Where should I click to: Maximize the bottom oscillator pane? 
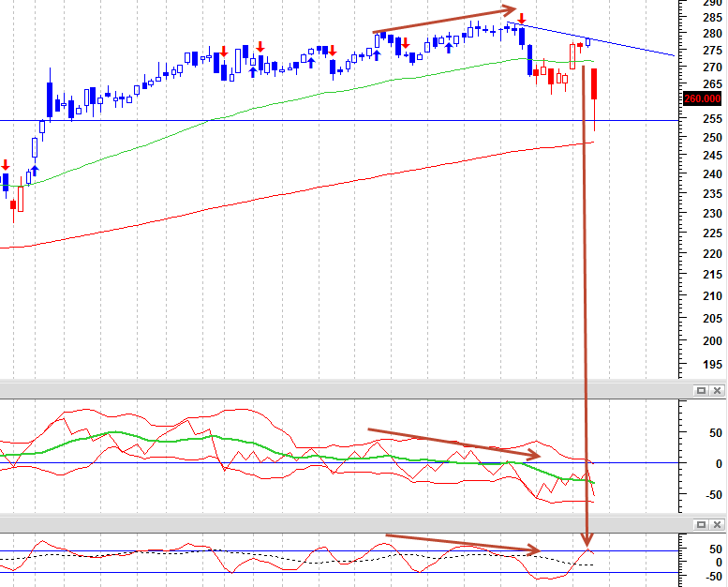701,524
